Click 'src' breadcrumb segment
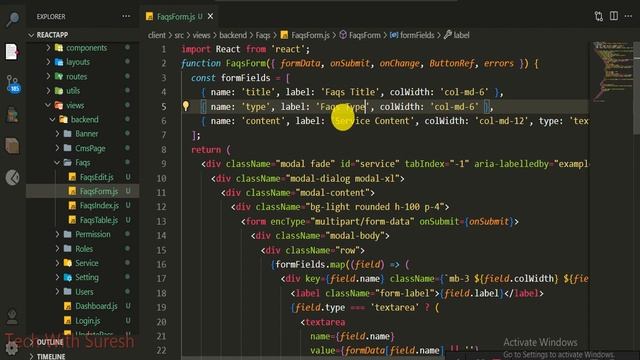The width and height of the screenshot is (640, 360). (x=179, y=35)
